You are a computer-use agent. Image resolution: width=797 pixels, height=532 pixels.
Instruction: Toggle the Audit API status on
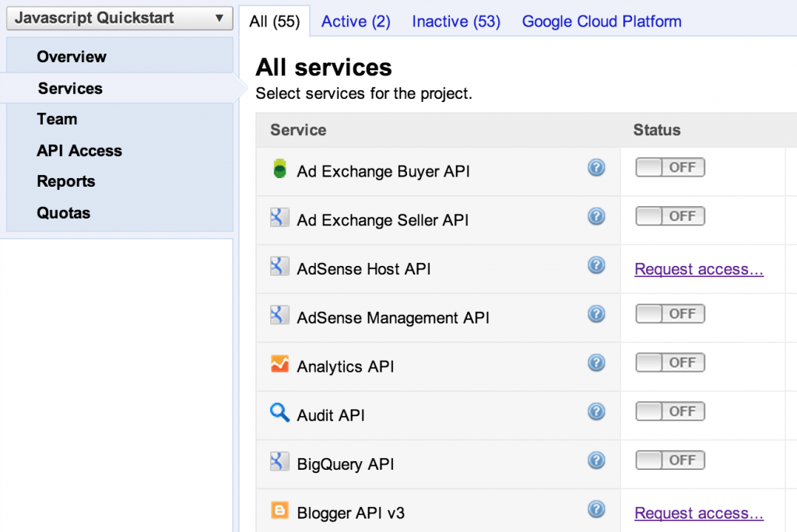click(x=670, y=411)
